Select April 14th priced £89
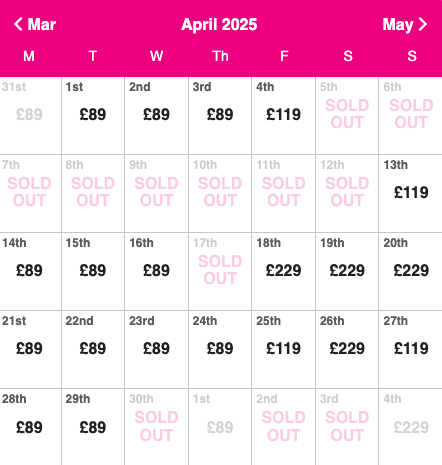 tap(30, 272)
